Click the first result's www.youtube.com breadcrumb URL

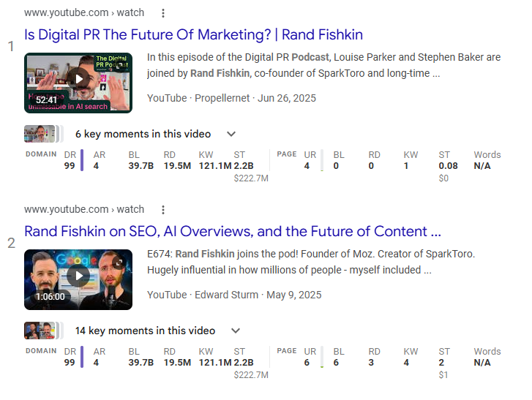click(84, 13)
